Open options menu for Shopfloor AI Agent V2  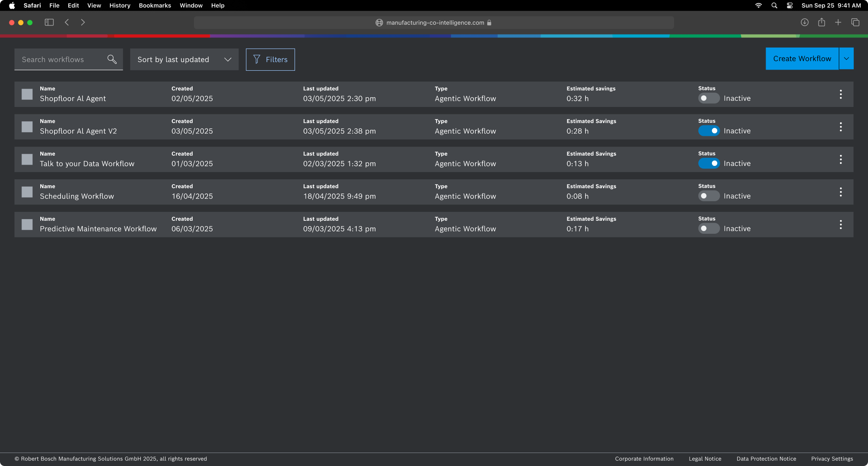pyautogui.click(x=840, y=127)
